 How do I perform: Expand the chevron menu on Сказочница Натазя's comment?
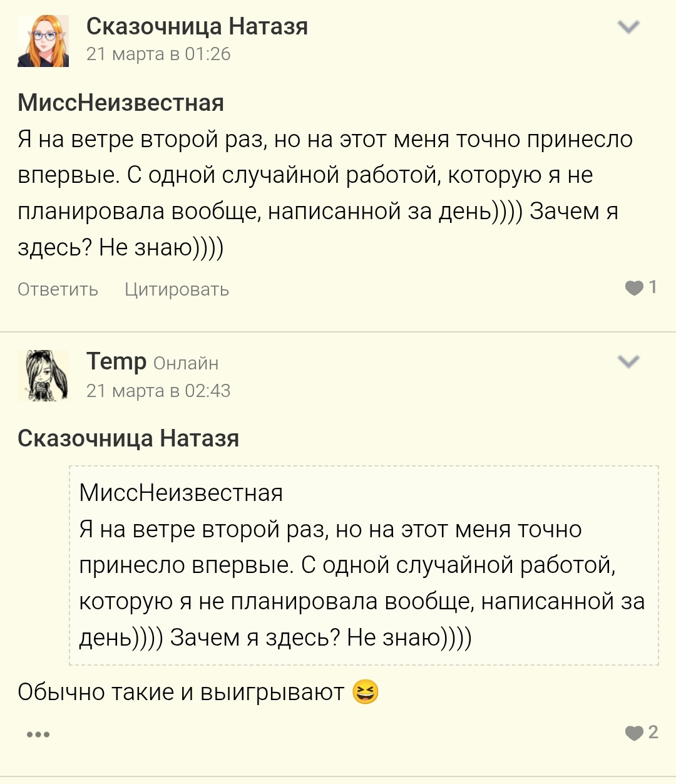point(628,27)
